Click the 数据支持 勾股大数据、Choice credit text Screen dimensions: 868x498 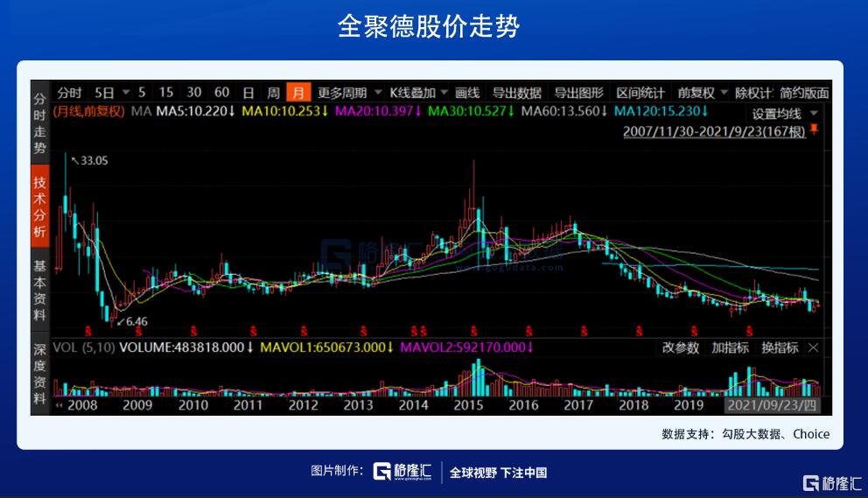[745, 434]
